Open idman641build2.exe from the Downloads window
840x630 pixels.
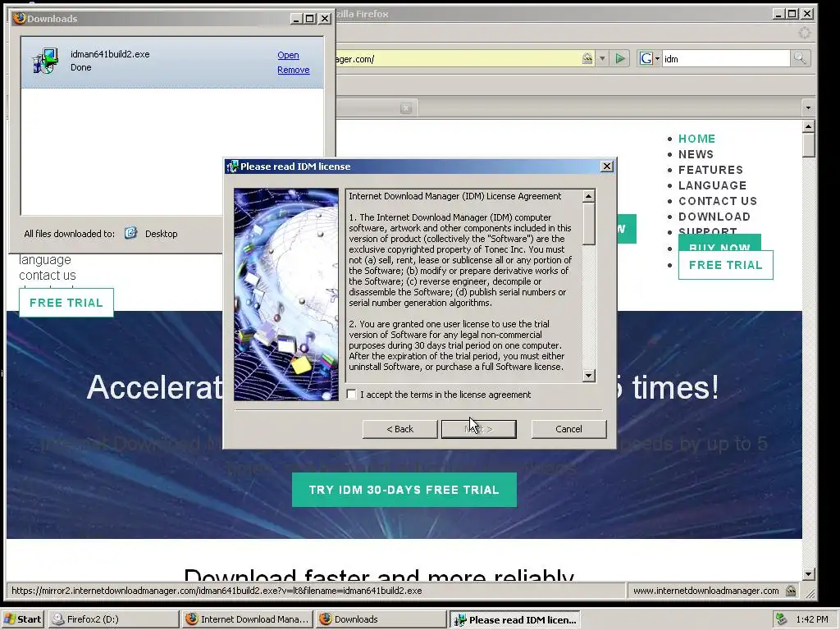click(288, 55)
